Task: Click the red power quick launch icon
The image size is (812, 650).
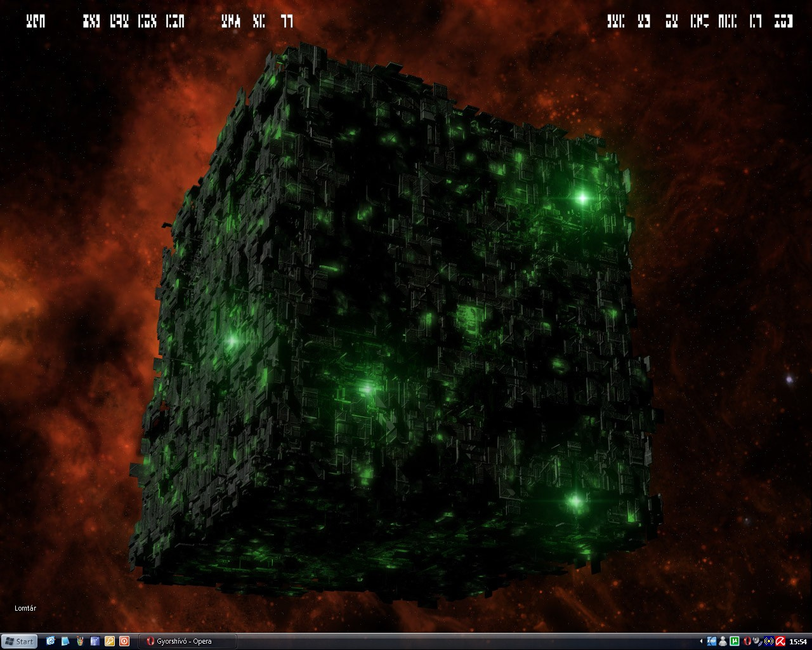Action: [124, 641]
